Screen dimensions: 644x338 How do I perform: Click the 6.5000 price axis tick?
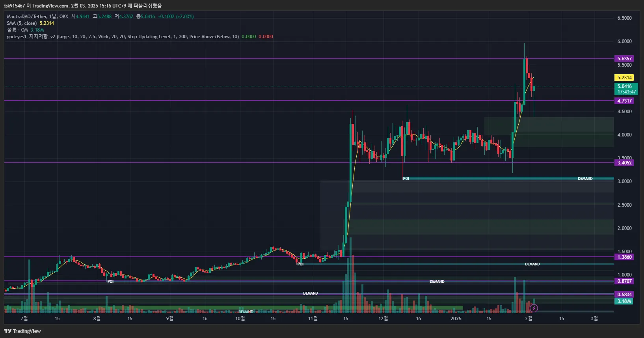(x=624, y=18)
